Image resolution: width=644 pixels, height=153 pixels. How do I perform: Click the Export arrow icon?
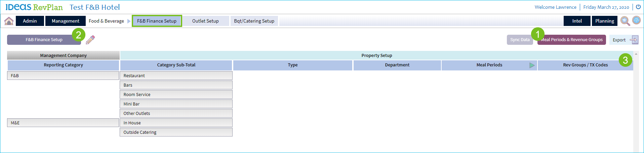click(634, 40)
